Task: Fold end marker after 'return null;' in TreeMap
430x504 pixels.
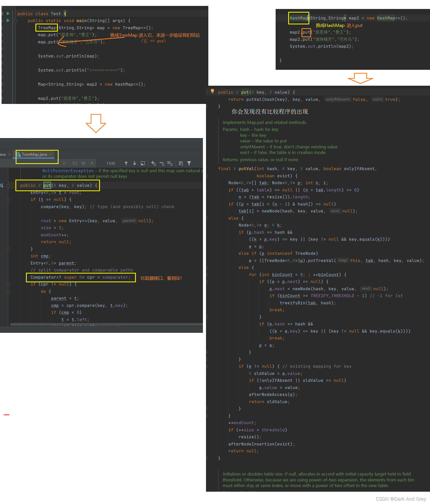Action: [8, 249]
